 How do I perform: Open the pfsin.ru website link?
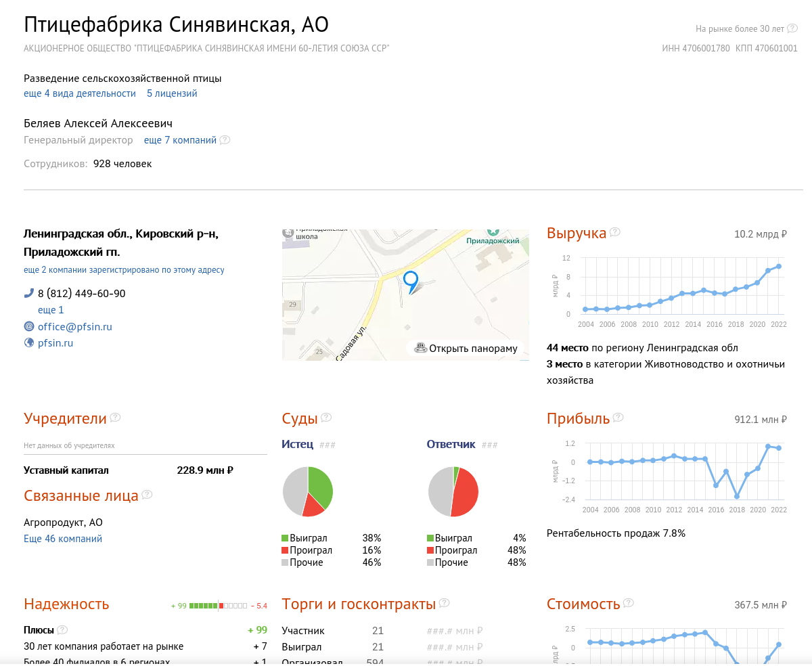tap(55, 343)
